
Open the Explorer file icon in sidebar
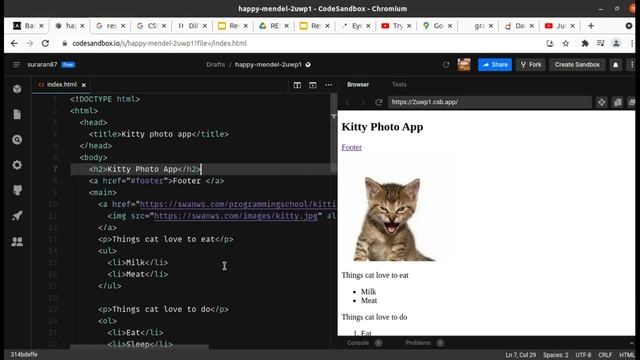click(x=17, y=114)
